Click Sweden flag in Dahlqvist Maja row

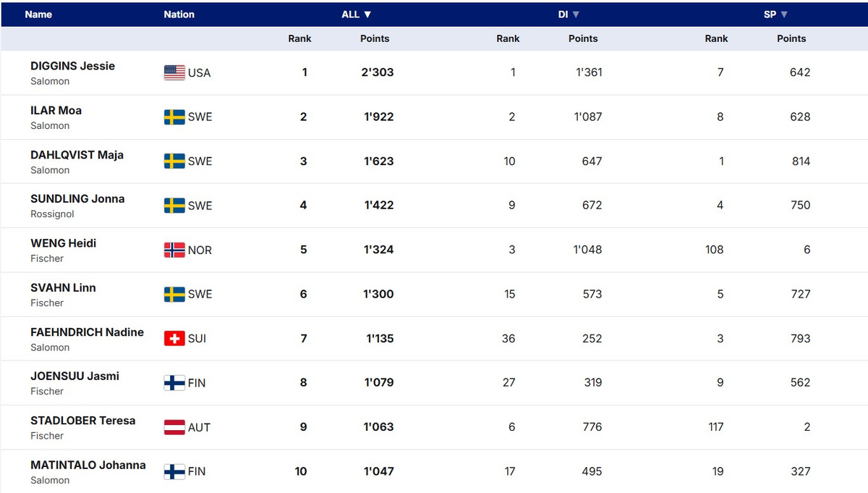pyautogui.click(x=174, y=161)
